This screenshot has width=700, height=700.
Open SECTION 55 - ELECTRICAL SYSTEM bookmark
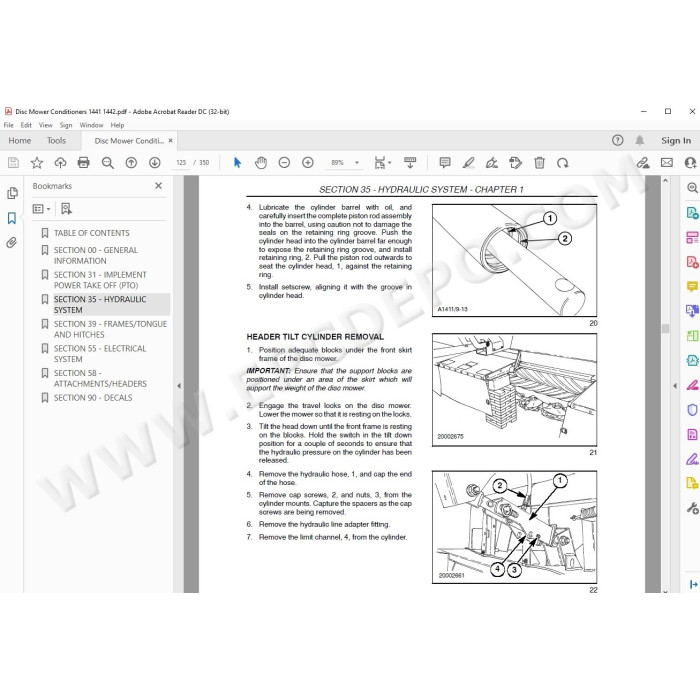click(100, 354)
